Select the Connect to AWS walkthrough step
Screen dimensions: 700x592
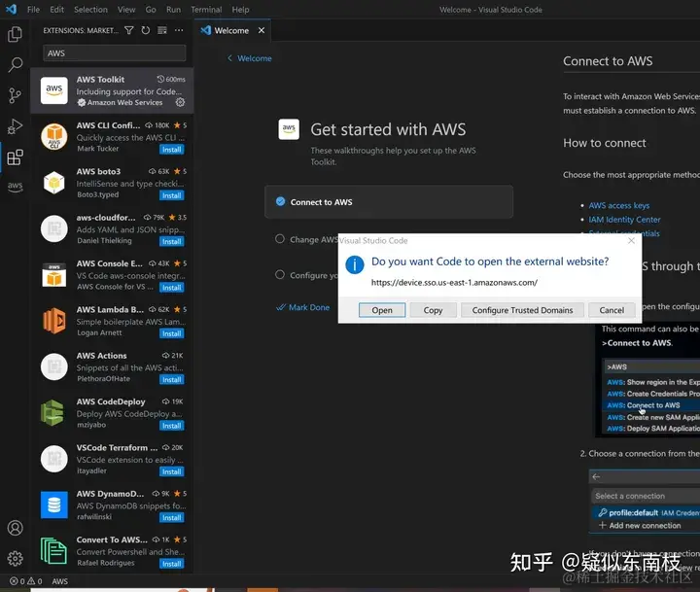[x=389, y=202]
